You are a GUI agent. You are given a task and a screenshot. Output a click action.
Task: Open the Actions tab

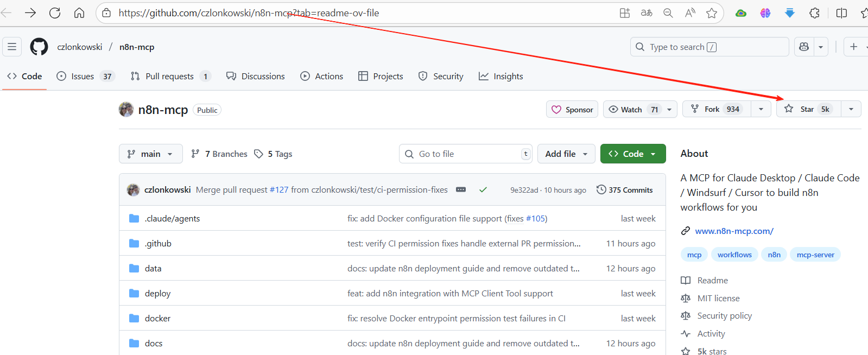pos(322,76)
